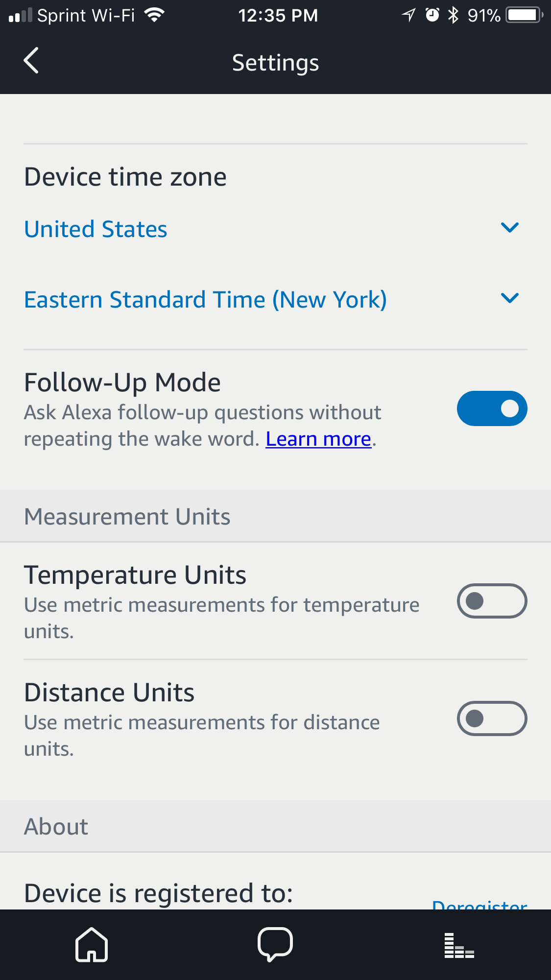This screenshot has width=551, height=980.
Task: Enable metric Temperature Units toggle
Action: click(x=492, y=601)
